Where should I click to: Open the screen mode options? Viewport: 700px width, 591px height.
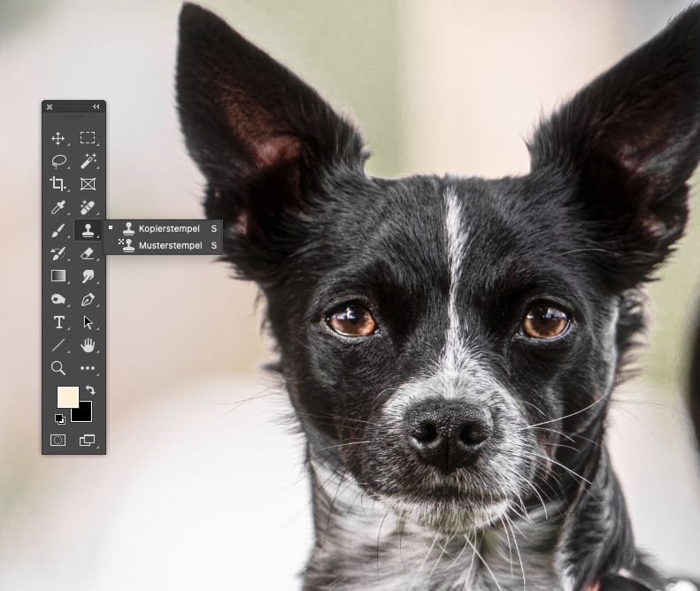pyautogui.click(x=88, y=440)
